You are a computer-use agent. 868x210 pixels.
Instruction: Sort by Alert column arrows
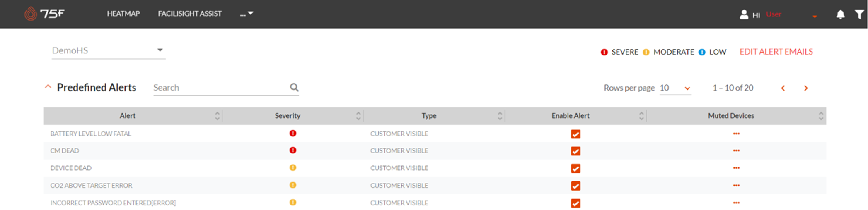pos(217,116)
